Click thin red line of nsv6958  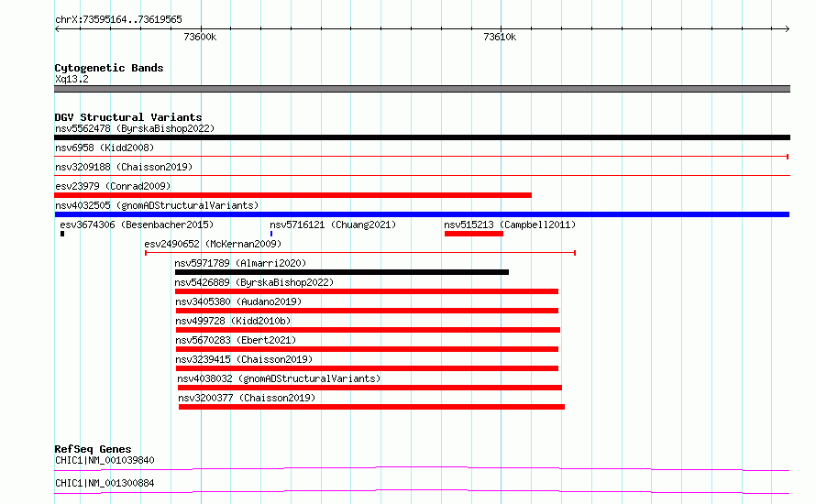pyautogui.click(x=422, y=157)
